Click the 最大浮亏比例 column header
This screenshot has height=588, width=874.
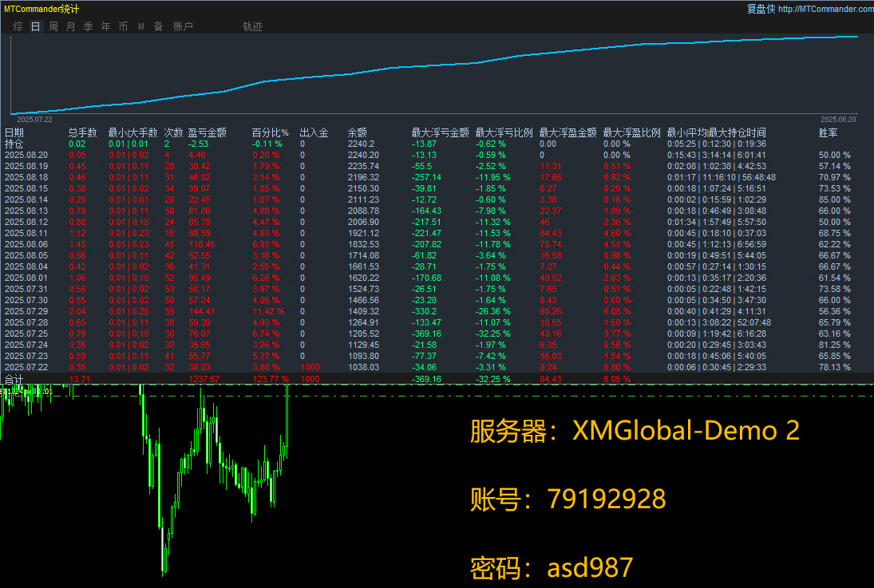pyautogui.click(x=504, y=132)
